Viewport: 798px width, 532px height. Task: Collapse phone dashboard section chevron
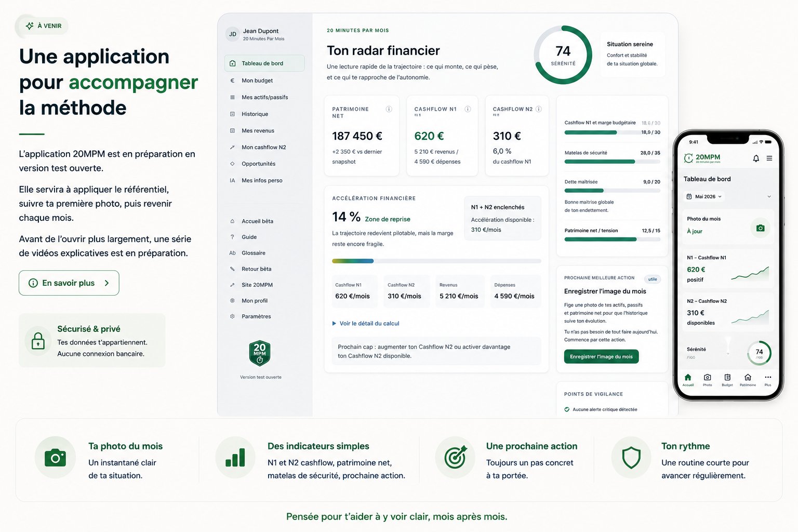click(x=769, y=197)
